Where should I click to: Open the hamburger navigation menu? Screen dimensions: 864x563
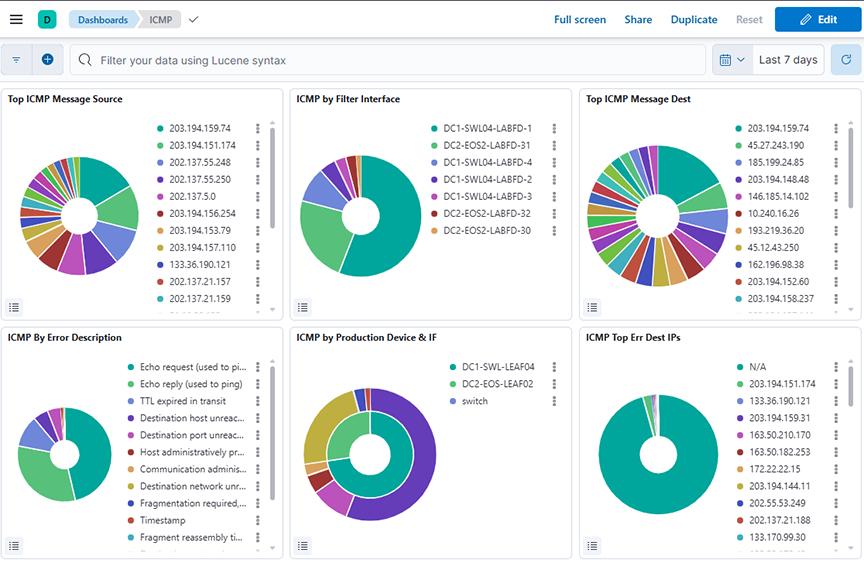coord(16,19)
